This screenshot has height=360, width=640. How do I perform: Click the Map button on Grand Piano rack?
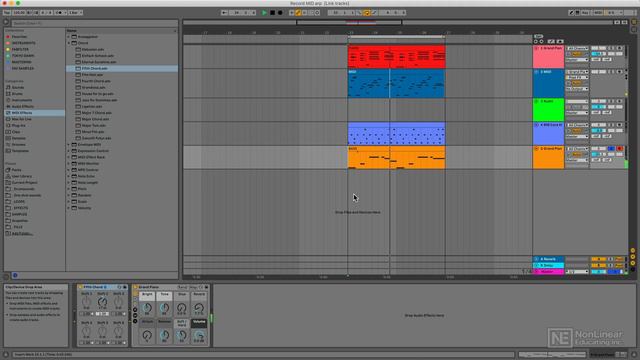(x=193, y=287)
